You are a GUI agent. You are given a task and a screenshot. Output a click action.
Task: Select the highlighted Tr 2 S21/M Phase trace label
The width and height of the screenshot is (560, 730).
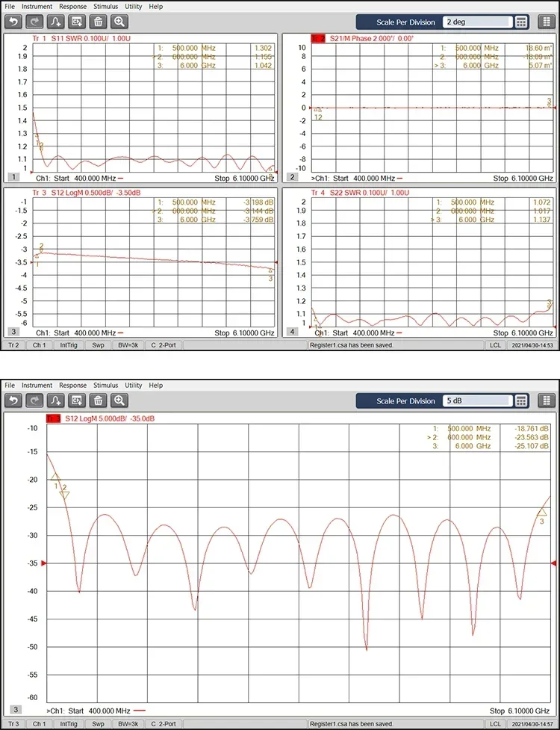click(362, 39)
